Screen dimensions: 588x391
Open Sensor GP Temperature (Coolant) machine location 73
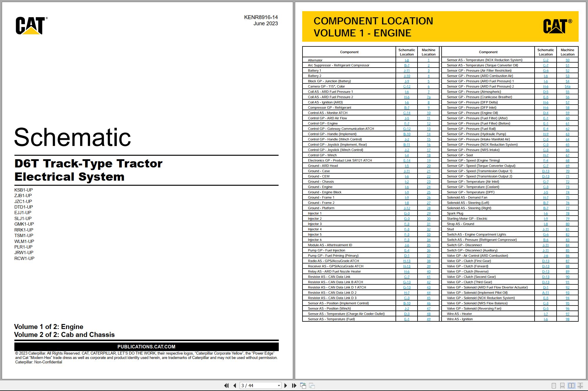pos(567,187)
